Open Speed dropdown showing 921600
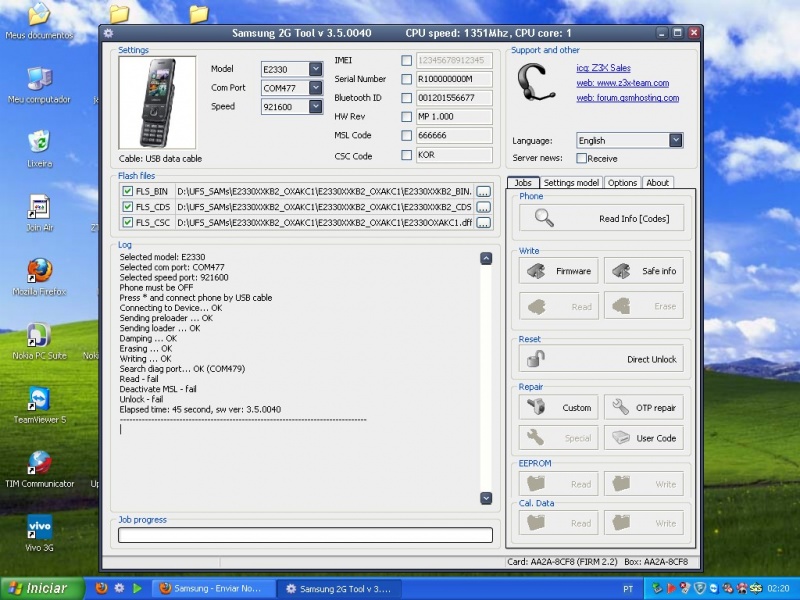800x600 pixels. pyautogui.click(x=316, y=107)
